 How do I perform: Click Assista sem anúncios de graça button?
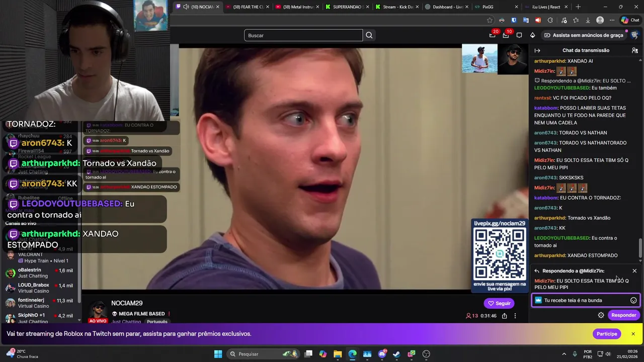pos(584,35)
